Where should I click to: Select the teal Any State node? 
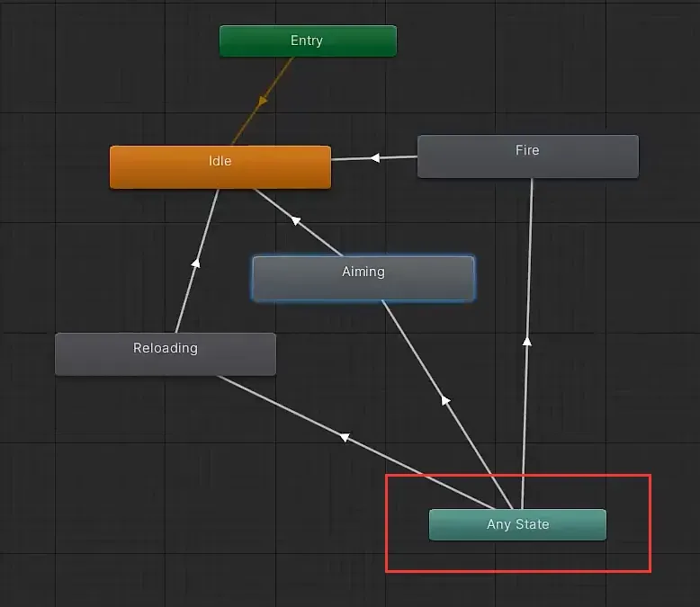point(517,524)
